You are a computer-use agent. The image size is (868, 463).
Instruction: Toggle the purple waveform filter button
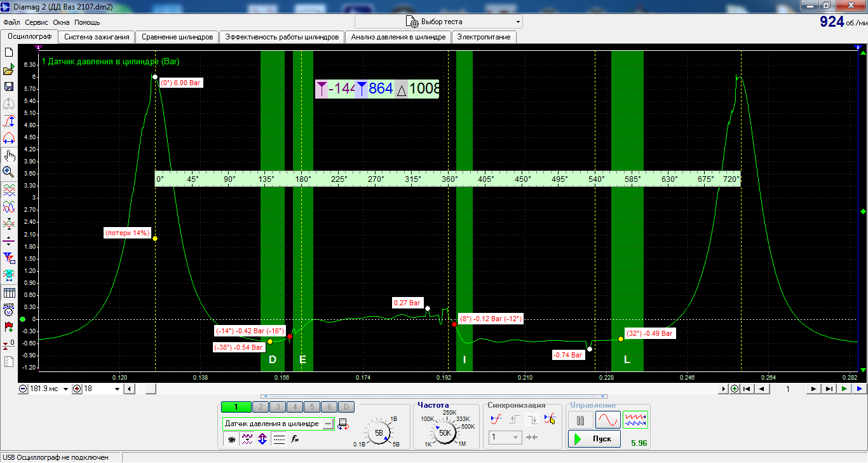pos(247,439)
